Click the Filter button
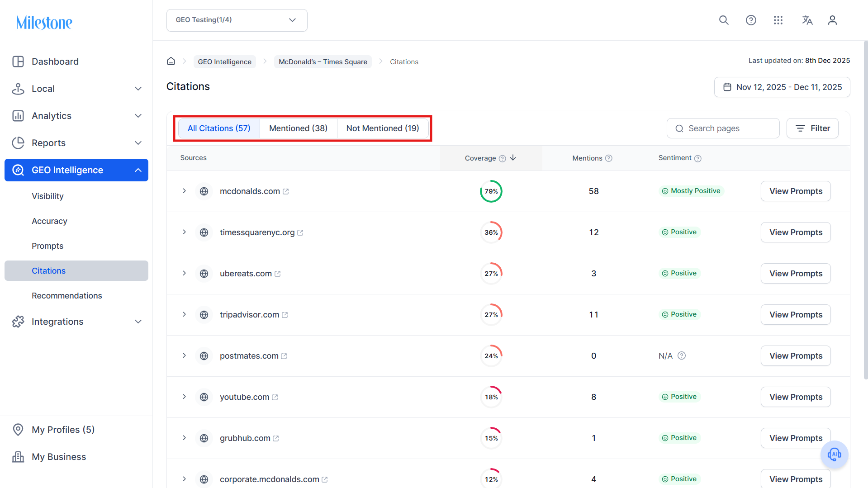The image size is (868, 488). coord(812,128)
